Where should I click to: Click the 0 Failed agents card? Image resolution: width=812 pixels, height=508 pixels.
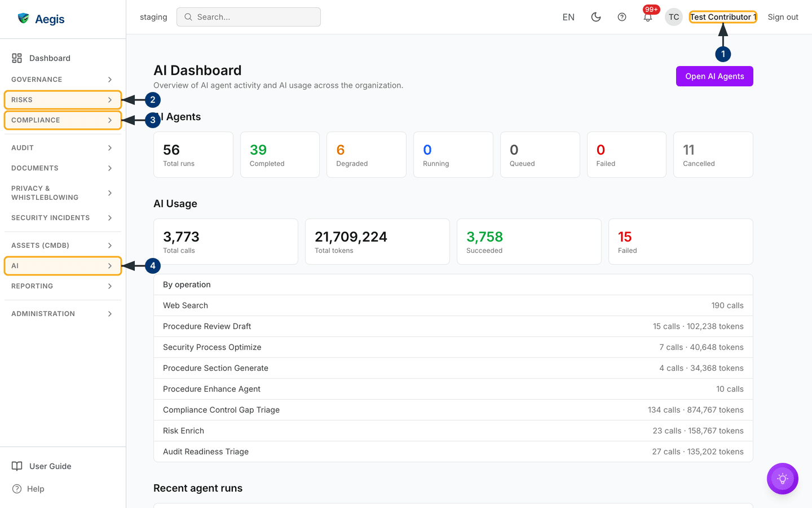coord(626,155)
